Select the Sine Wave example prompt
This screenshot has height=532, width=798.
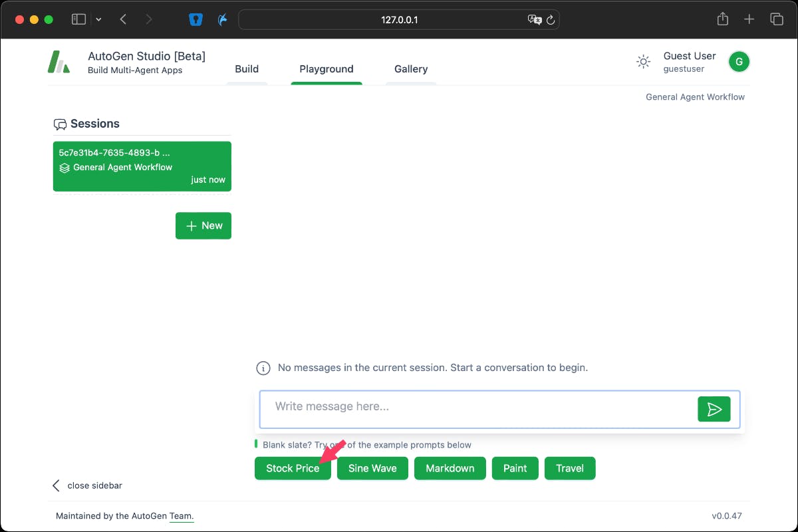coord(372,468)
